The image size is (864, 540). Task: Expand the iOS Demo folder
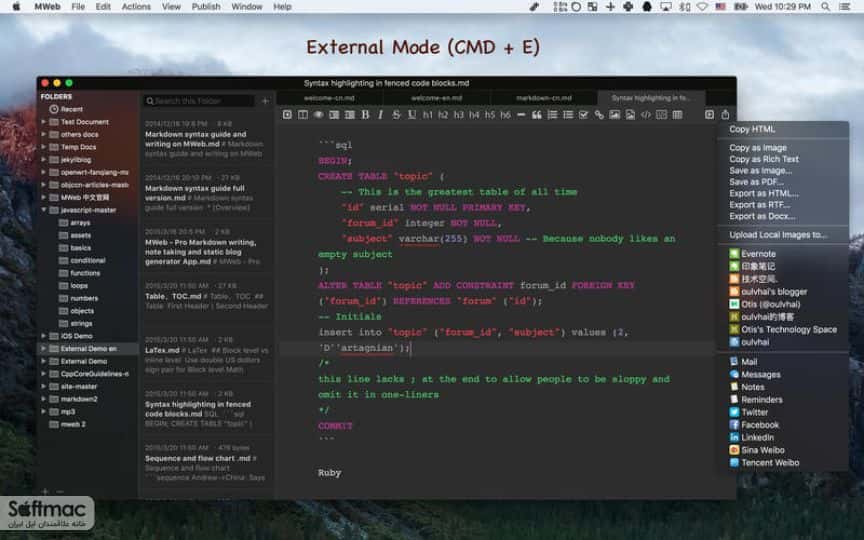(x=44, y=336)
